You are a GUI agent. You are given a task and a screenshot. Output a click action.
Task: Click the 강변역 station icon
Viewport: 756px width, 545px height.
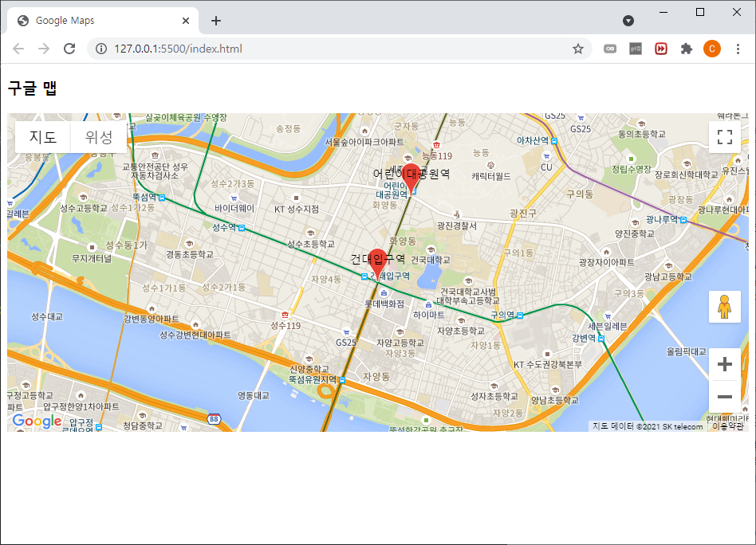(601, 339)
